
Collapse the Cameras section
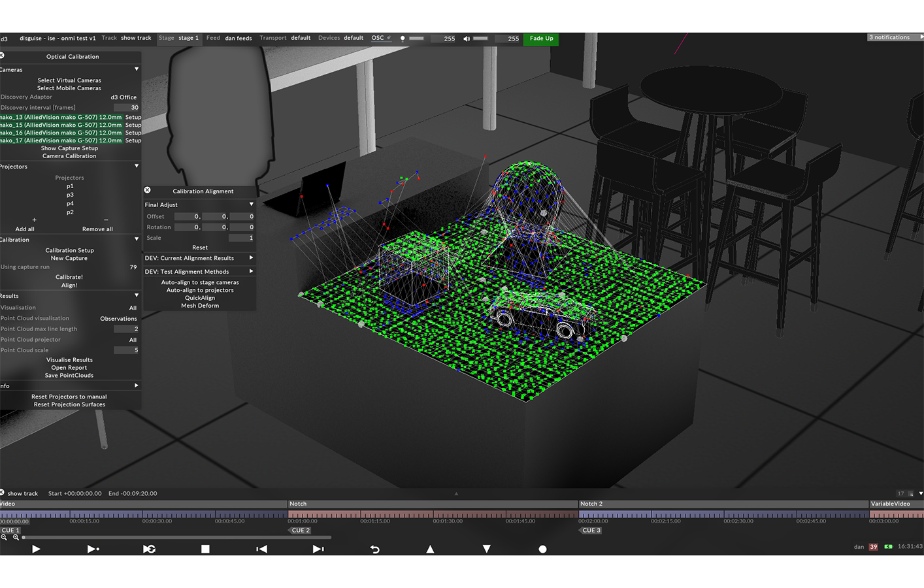pos(137,69)
